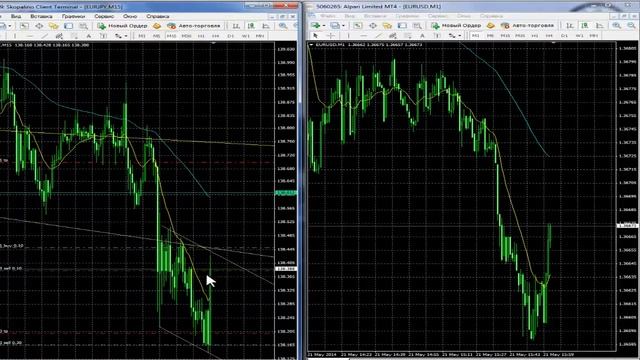Select Fibonacci retracement tool in EURJPY window
This screenshot has height=360, width=640.
click(x=74, y=36)
